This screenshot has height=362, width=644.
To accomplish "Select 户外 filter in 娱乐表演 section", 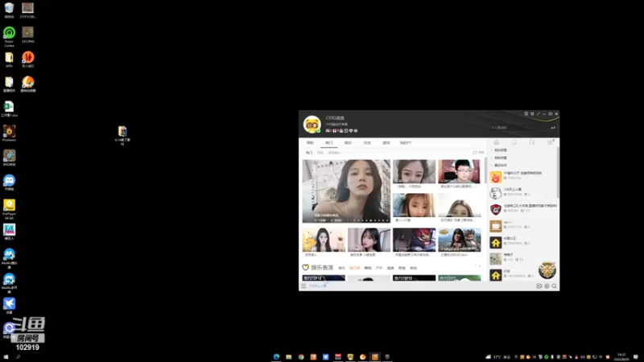I will pyautogui.click(x=378, y=268).
